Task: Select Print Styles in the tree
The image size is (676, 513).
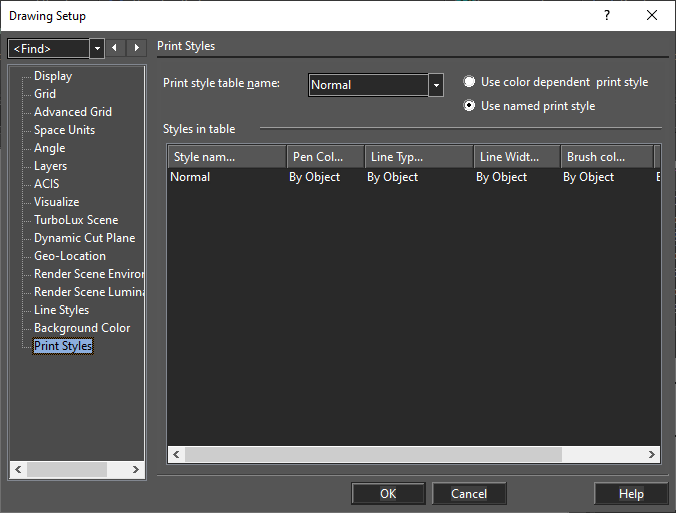Action: [63, 346]
